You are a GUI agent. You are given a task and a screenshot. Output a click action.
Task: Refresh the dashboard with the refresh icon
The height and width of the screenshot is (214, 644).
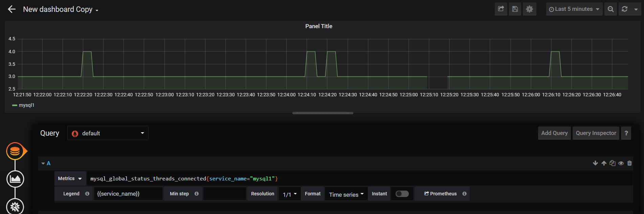625,9
